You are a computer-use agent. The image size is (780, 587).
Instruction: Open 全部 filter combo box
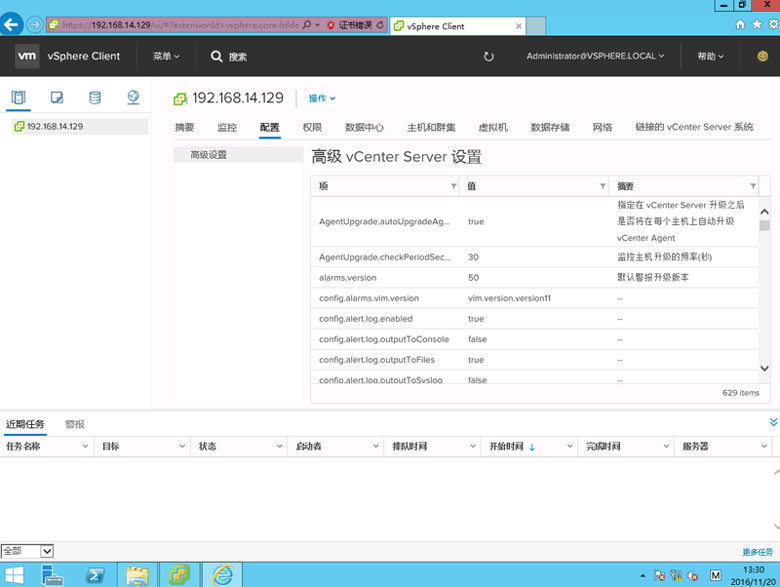tap(27, 551)
